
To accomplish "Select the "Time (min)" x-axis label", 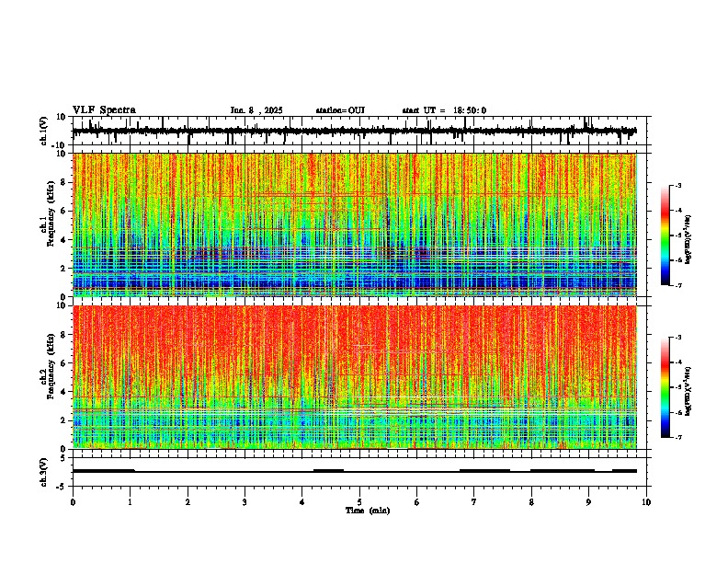I will [x=368, y=511].
